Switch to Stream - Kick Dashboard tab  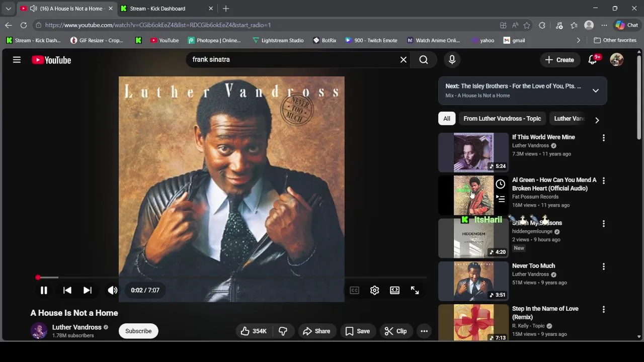(x=167, y=9)
